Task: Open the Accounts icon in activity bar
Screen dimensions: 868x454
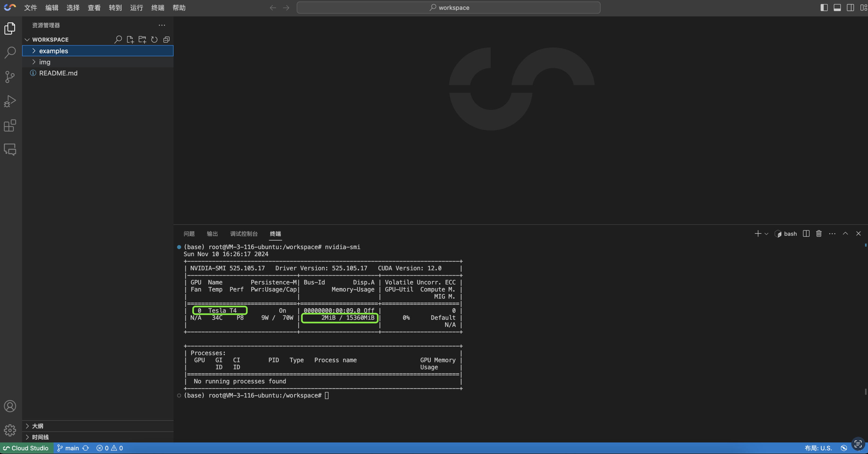Action: [x=10, y=406]
